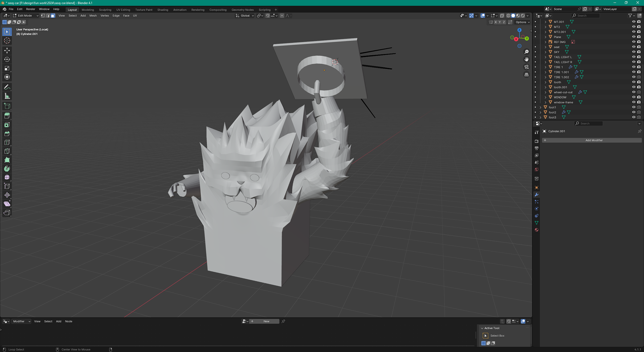The width and height of the screenshot is (644, 352).
Task: Open the File menu
Action: click(x=11, y=9)
